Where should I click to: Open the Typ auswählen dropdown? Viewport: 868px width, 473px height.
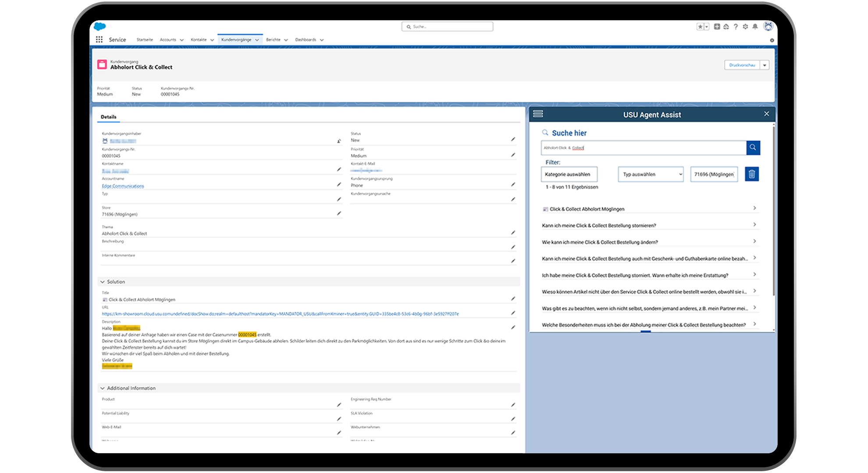coord(651,174)
